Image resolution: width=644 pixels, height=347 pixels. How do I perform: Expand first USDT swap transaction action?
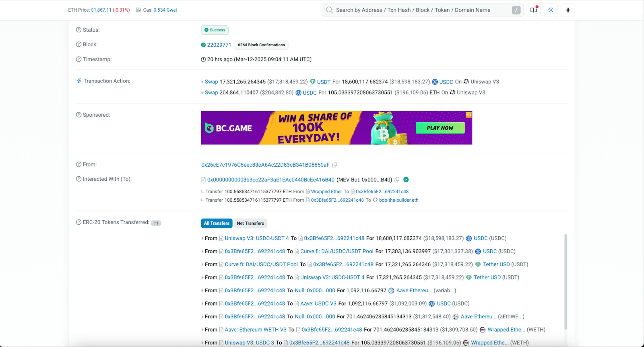(202, 82)
